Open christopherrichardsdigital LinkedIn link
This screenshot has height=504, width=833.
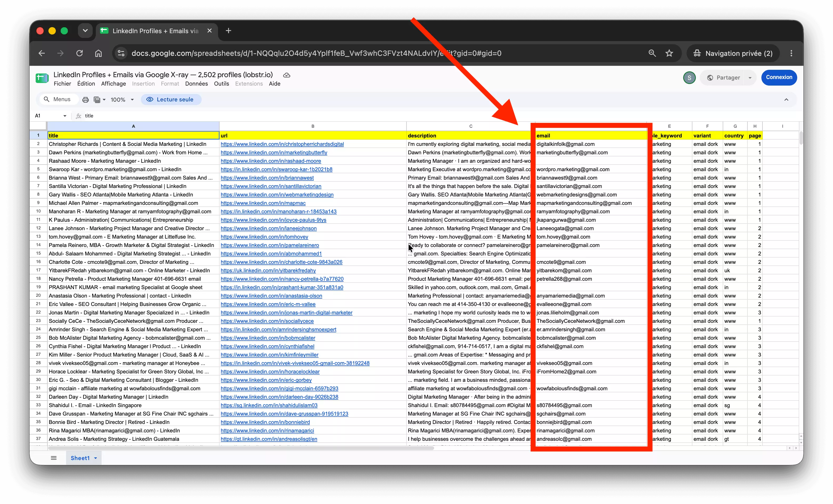coord(282,144)
